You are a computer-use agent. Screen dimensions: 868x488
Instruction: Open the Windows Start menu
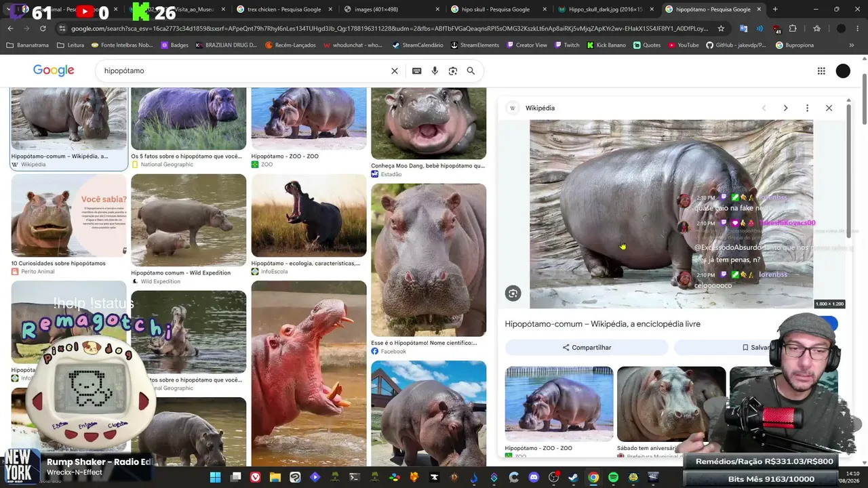[215, 477]
